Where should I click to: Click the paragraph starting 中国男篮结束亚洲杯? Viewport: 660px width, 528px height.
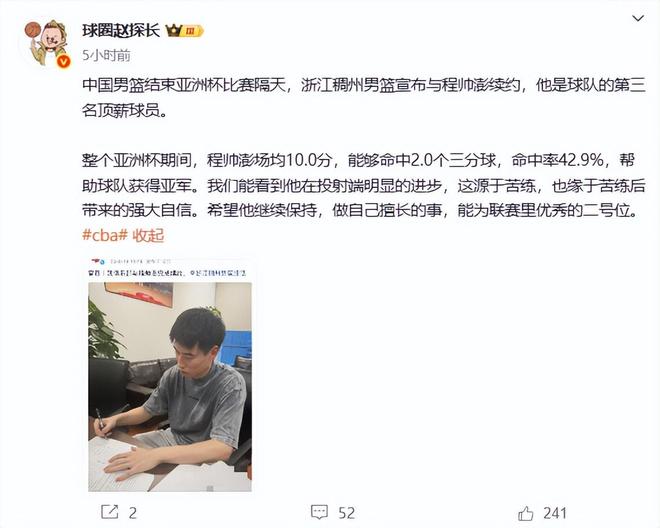364,98
